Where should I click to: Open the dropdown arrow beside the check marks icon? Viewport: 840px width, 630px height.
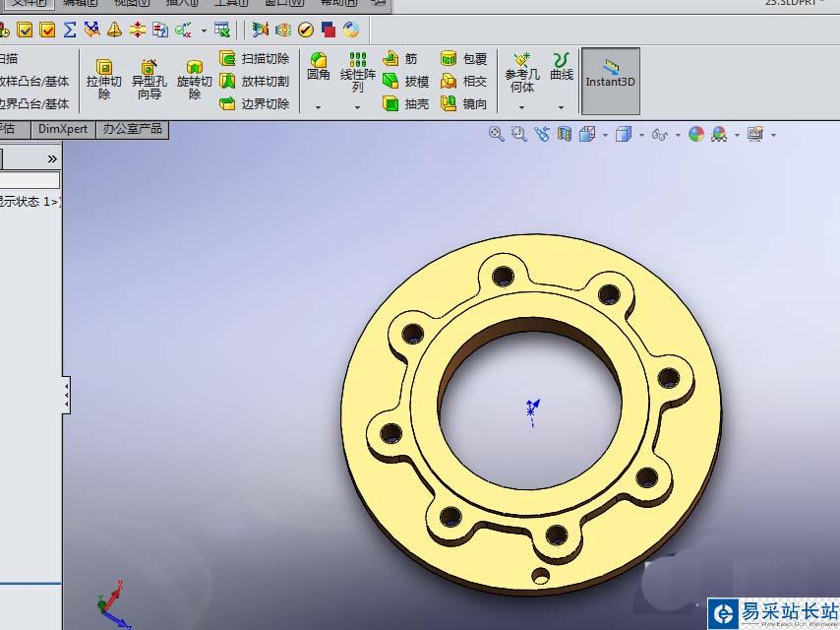point(205,31)
